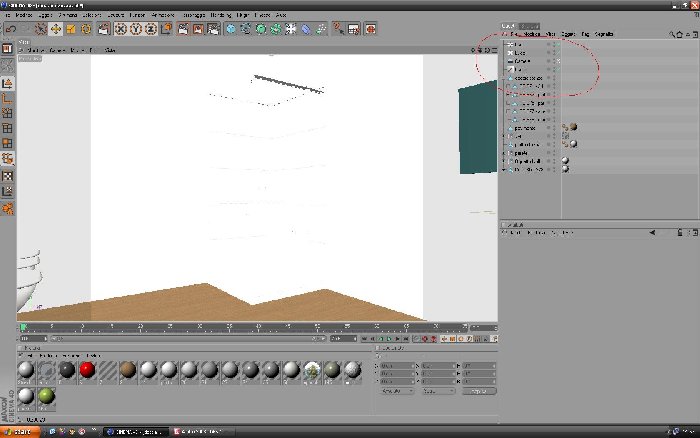
Task: Select the model mode sidebar icon
Action: pos(7,83)
